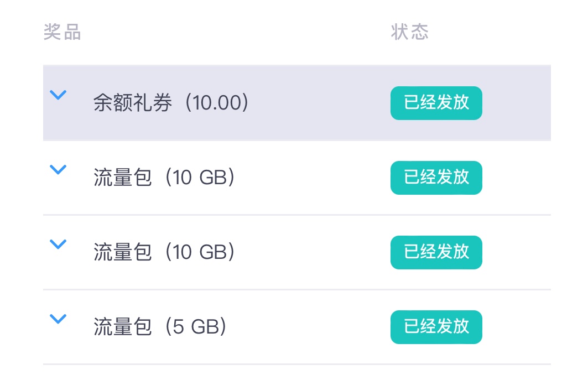
Task: Click the 奖 character in the prize header
Action: (53, 32)
